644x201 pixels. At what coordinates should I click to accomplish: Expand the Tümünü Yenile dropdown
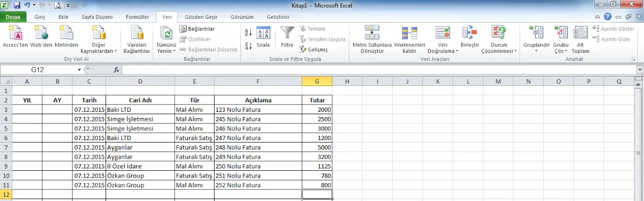(167, 51)
